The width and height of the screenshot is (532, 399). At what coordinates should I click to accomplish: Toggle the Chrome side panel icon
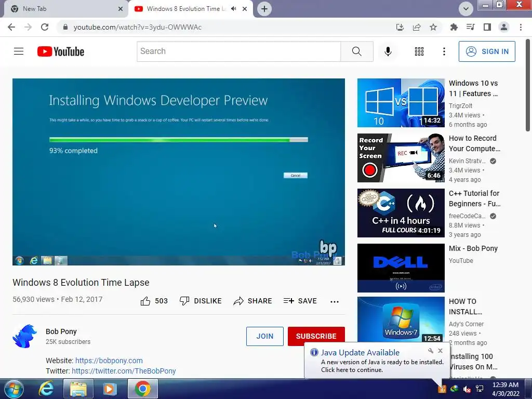tap(487, 27)
